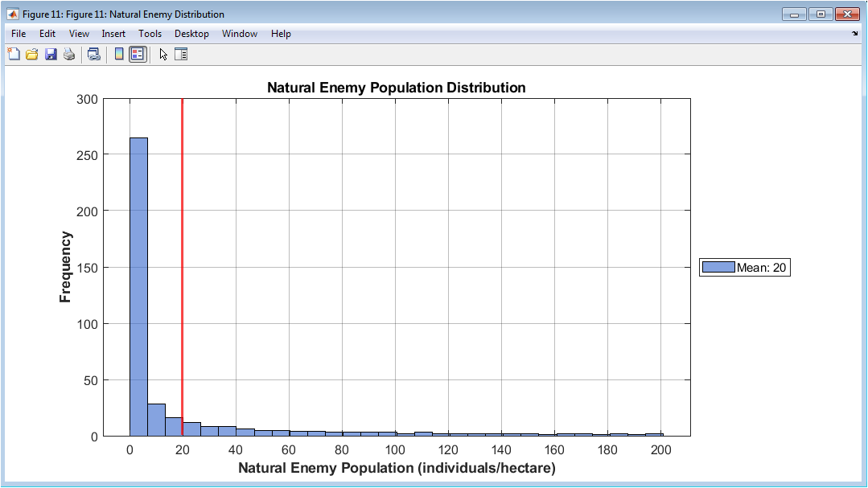Image resolution: width=868 pixels, height=488 pixels.
Task: Open the Desktop menu
Action: [191, 34]
